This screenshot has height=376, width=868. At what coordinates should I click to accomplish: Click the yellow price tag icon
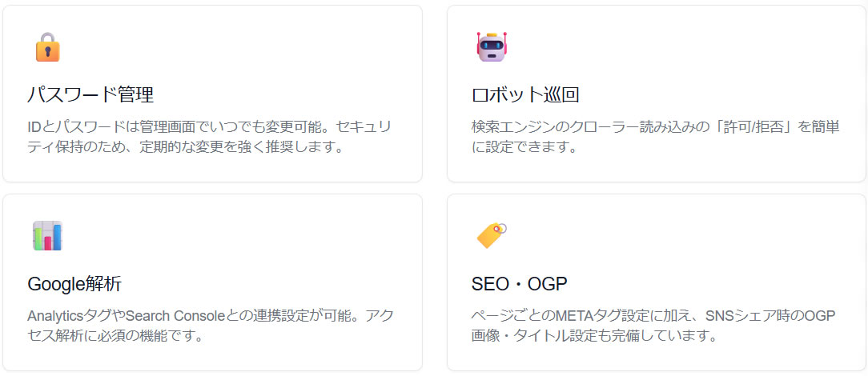[x=492, y=235]
